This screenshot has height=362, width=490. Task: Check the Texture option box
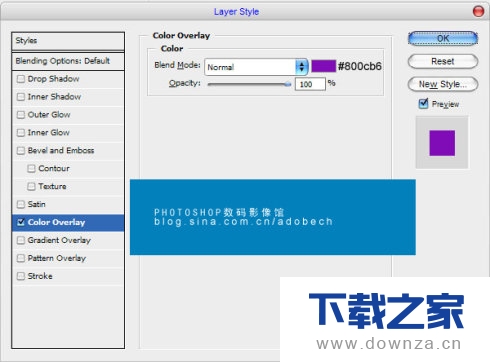(31, 187)
